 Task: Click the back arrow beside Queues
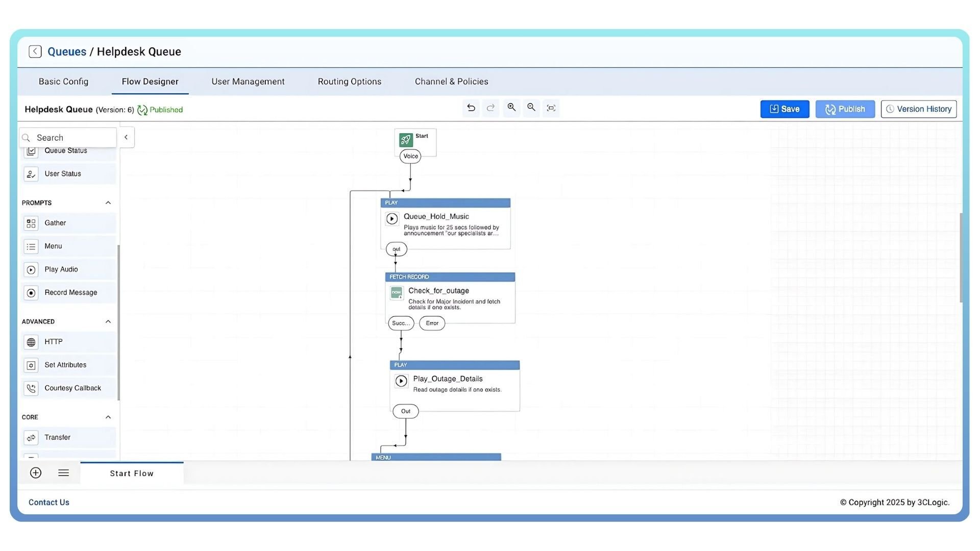pos(35,52)
